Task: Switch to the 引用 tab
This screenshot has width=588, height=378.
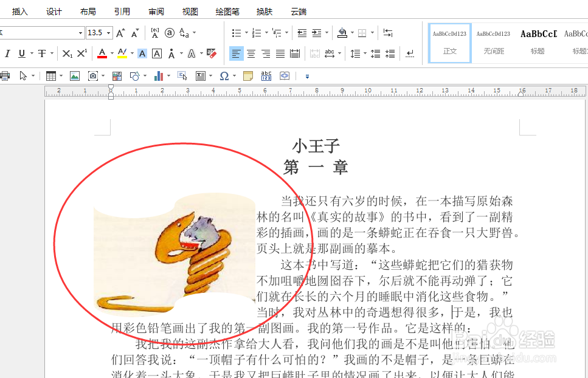Action: pos(122,12)
